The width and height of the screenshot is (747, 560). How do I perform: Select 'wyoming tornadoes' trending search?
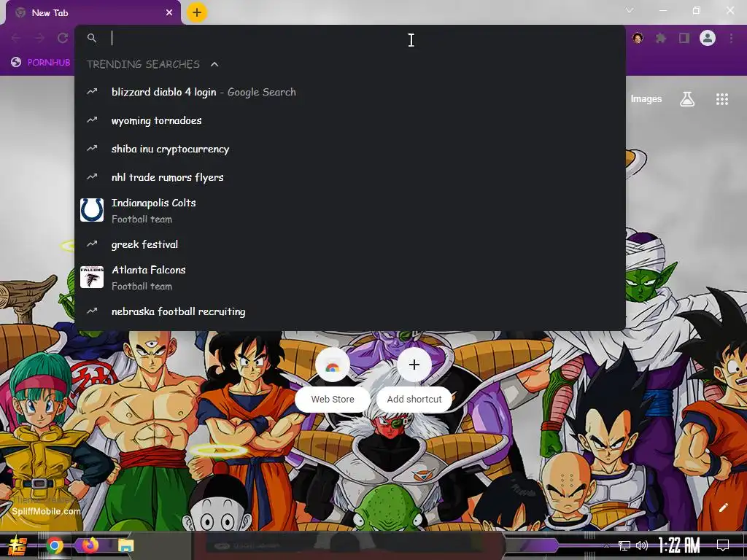pos(349,120)
